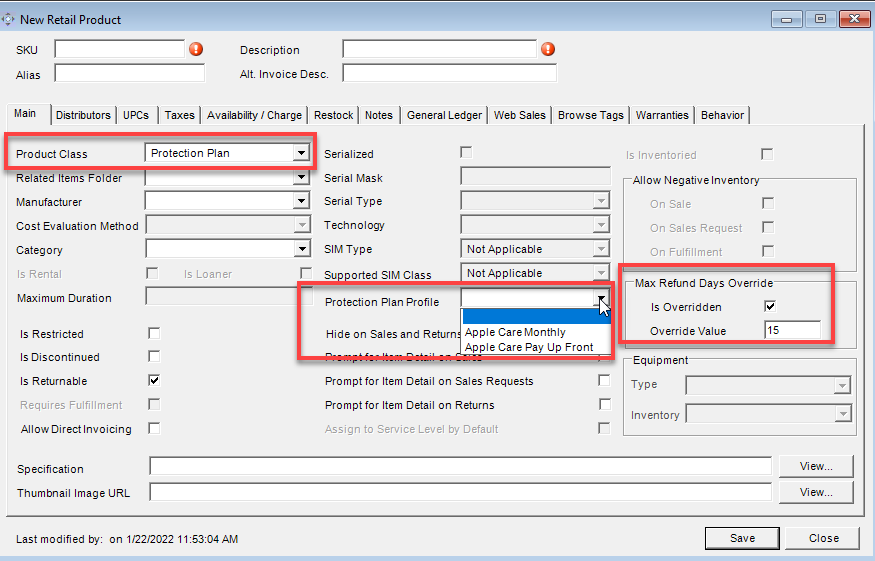Switch to the Distributors tab

pyautogui.click(x=83, y=115)
